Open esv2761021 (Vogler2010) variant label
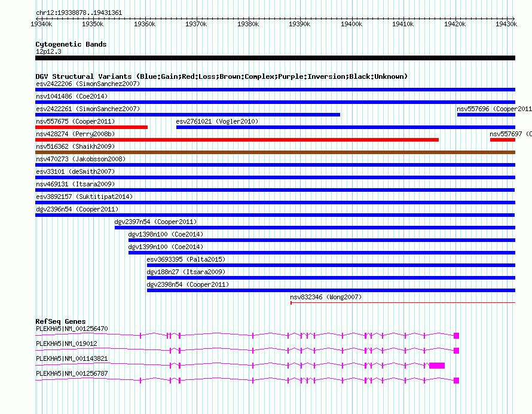Image resolution: width=532 pixels, height=414 pixels. click(217, 121)
